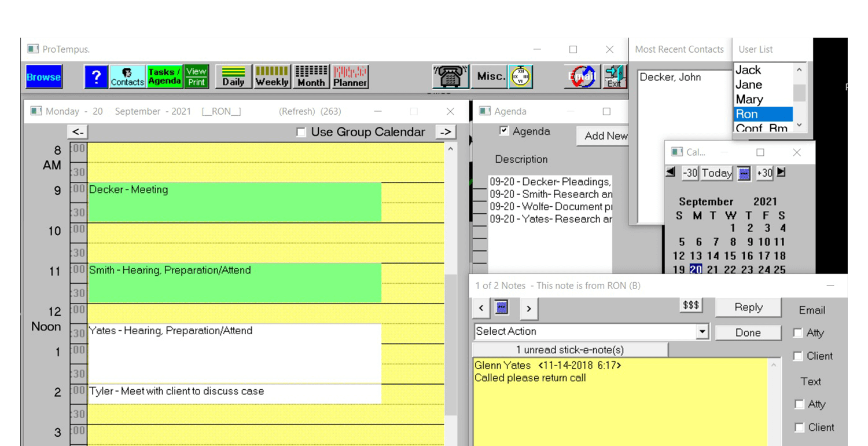The image size is (868, 446).
Task: Open the Planner view icon
Action: coord(350,77)
